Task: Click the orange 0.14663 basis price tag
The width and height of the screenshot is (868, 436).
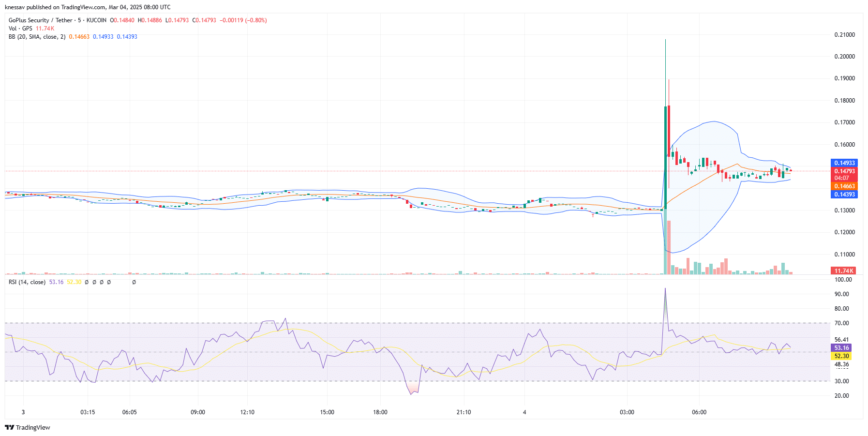Action: pyautogui.click(x=844, y=186)
